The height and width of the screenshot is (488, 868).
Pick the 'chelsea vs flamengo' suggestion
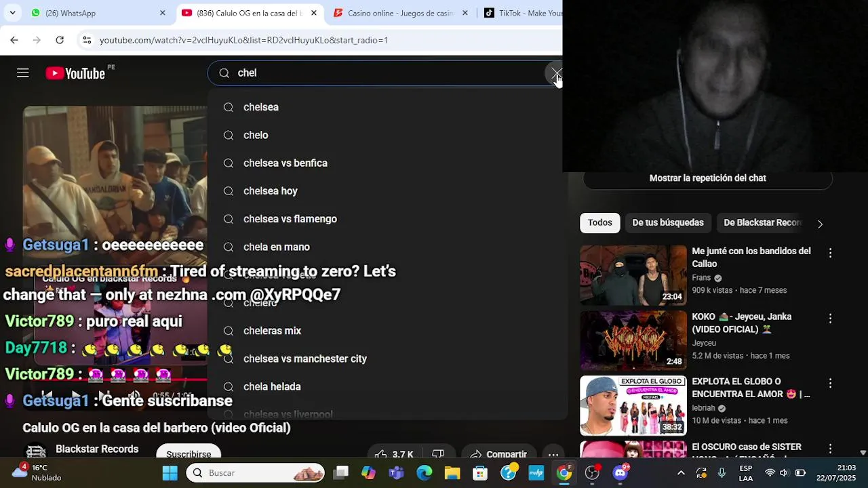click(x=387, y=219)
